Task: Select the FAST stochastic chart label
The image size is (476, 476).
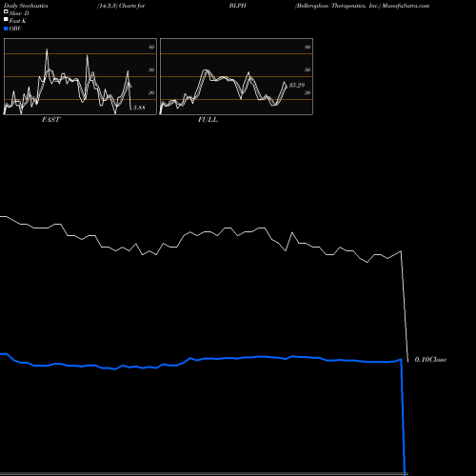Action: pos(50,120)
